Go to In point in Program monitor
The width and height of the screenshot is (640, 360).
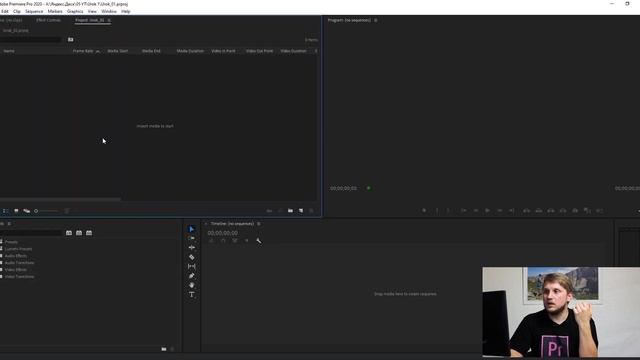464,211
